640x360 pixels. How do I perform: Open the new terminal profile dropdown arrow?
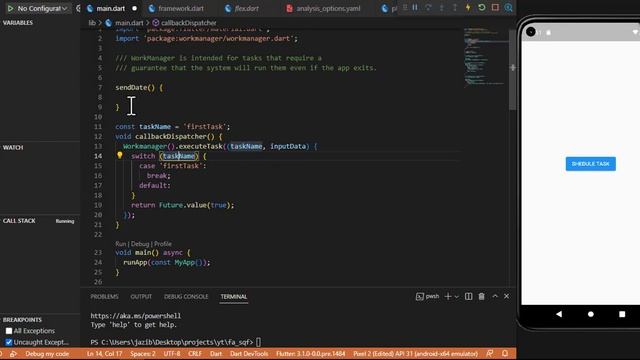tap(457, 297)
